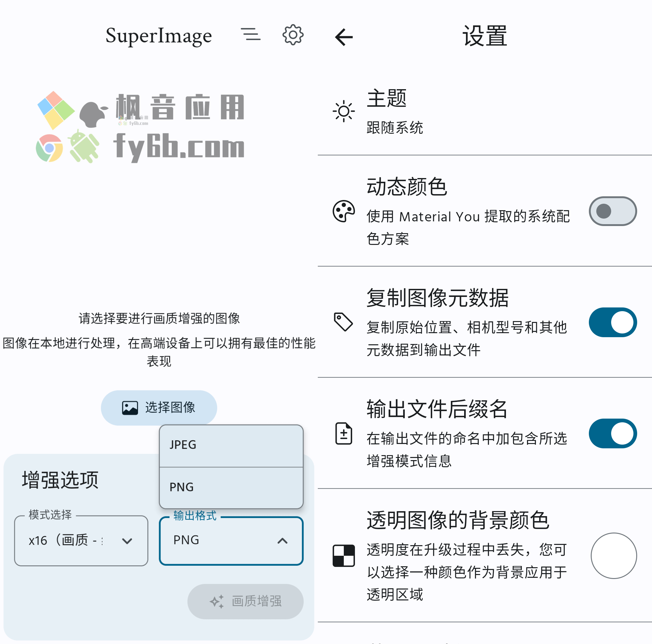Collapse the 输出格式 dropdown
The width and height of the screenshot is (652, 644).
[231, 540]
